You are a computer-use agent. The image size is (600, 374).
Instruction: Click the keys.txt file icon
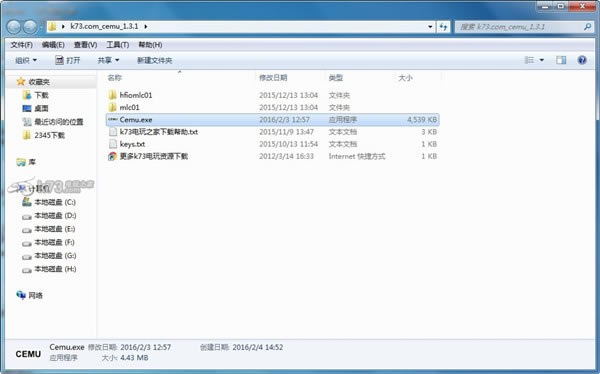click(x=112, y=144)
